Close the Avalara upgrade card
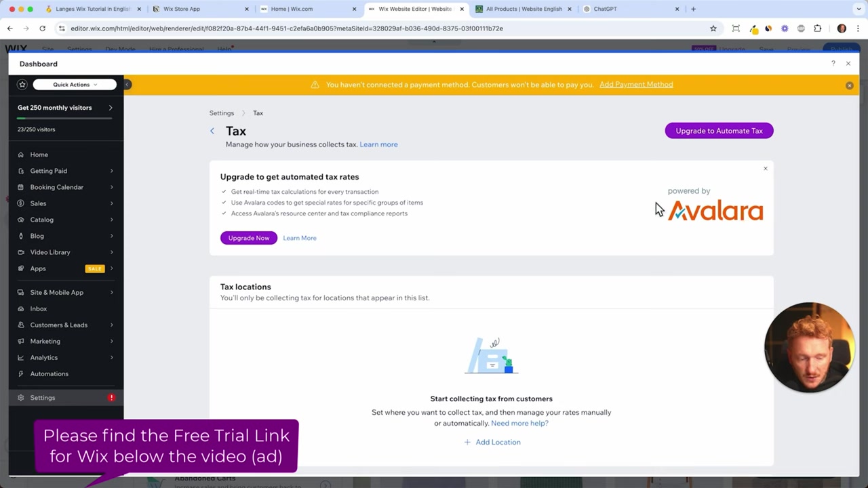 pos(766,168)
